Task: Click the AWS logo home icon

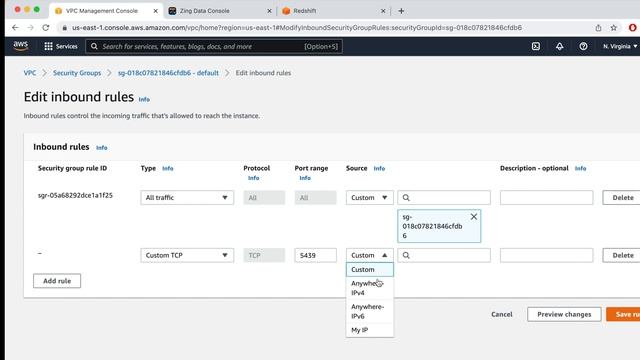Action: pyautogui.click(x=20, y=46)
